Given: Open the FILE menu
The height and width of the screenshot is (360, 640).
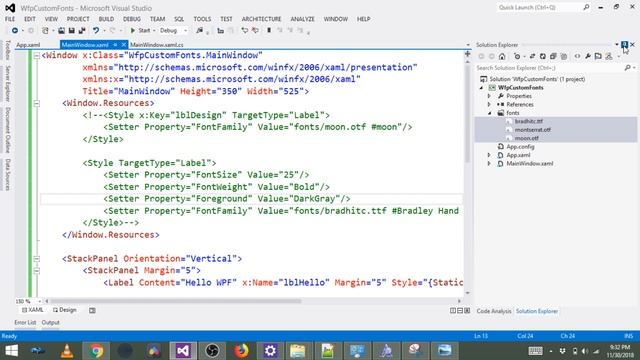Looking at the screenshot, I should [10, 19].
